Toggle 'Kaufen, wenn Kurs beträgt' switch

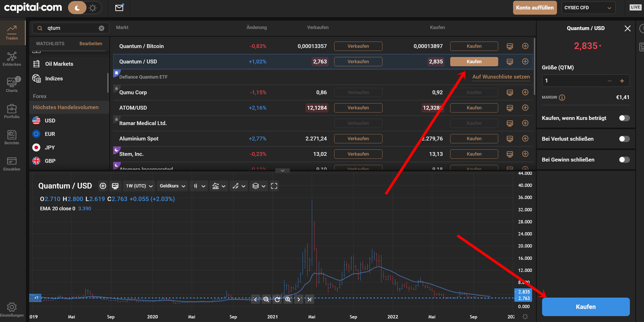click(x=624, y=118)
